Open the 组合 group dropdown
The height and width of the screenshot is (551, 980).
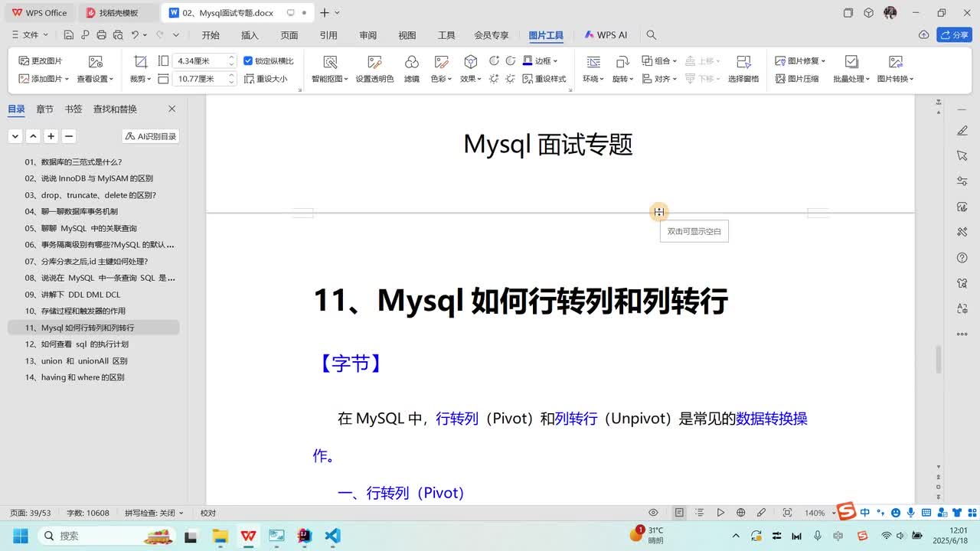(659, 60)
